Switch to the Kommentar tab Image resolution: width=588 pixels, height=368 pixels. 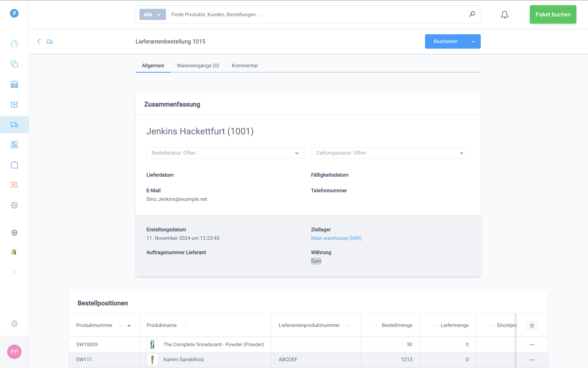point(245,65)
